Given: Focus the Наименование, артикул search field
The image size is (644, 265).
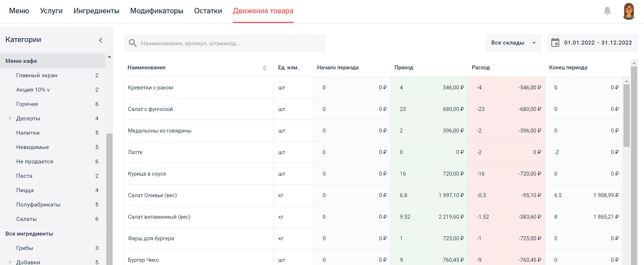Looking at the screenshot, I should (x=225, y=43).
